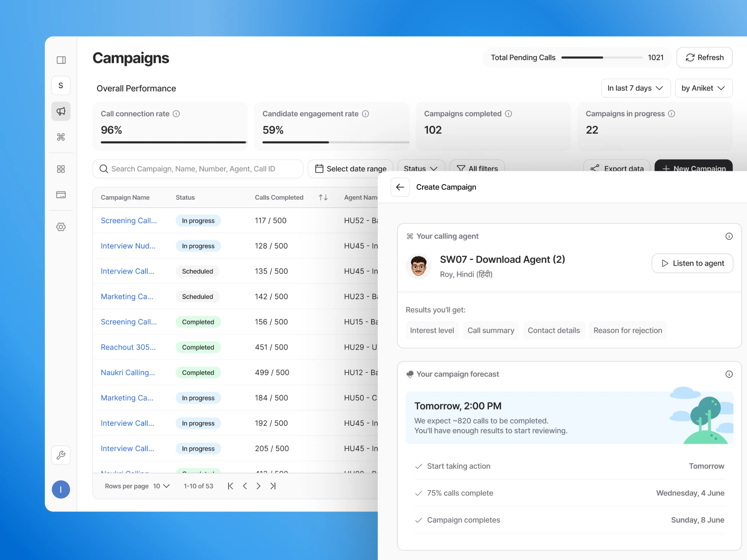Go to next table page

tap(258, 486)
